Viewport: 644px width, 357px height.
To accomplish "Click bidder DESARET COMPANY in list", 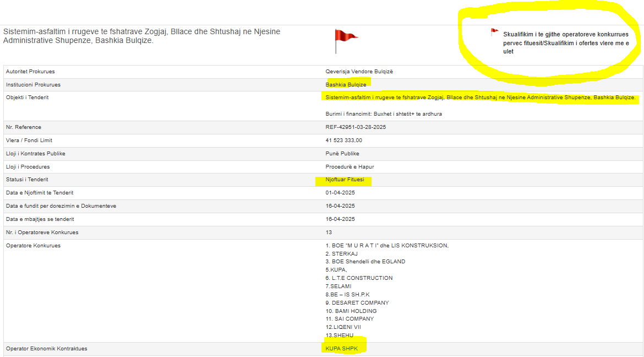I will [x=360, y=303].
